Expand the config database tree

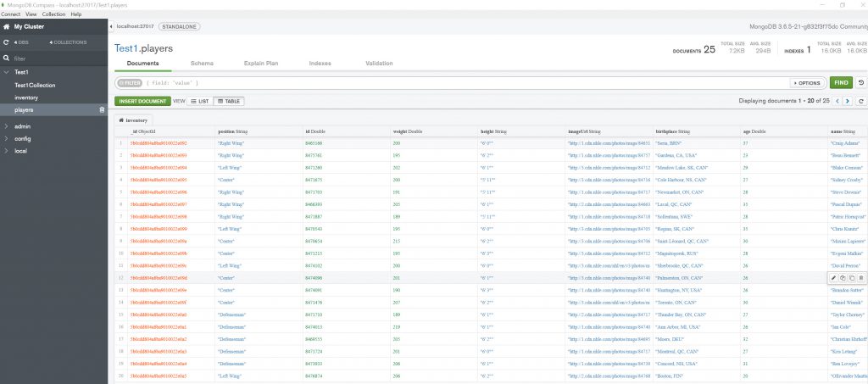[x=7, y=138]
